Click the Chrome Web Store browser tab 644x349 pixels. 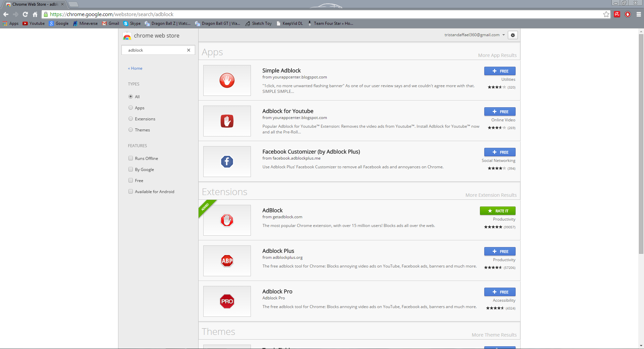click(35, 4)
